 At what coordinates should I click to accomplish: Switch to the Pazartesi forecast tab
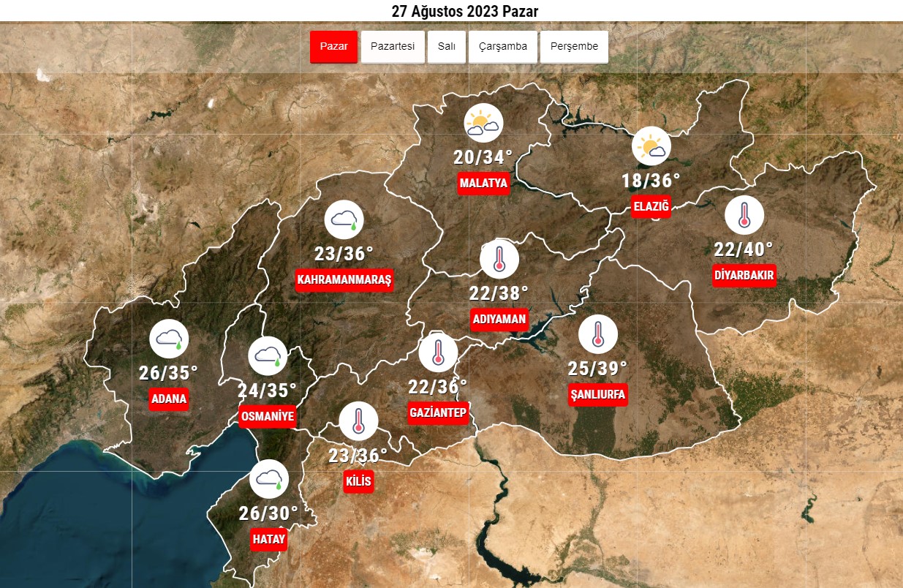(393, 47)
